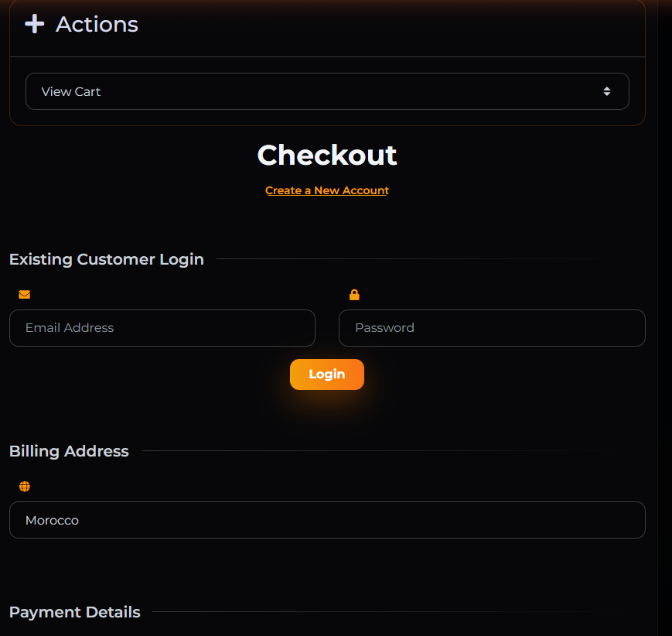This screenshot has width=672, height=636.
Task: Follow the Create a New Account link
Action: pyautogui.click(x=326, y=190)
